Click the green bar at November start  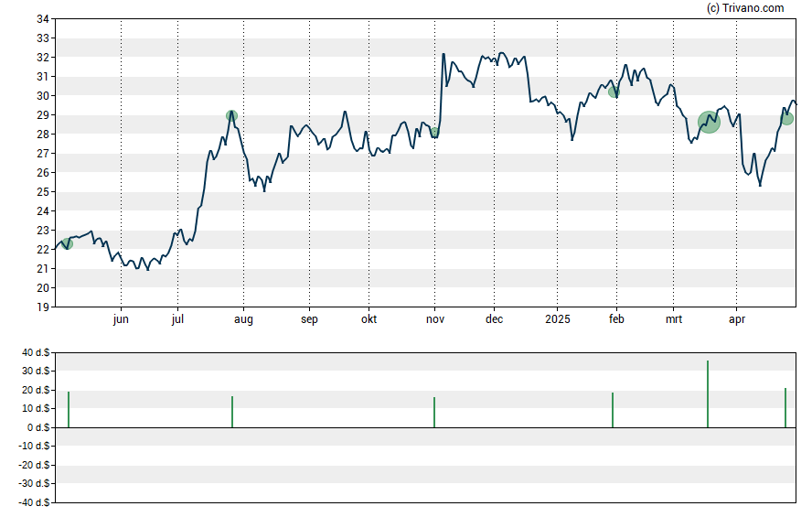(434, 413)
